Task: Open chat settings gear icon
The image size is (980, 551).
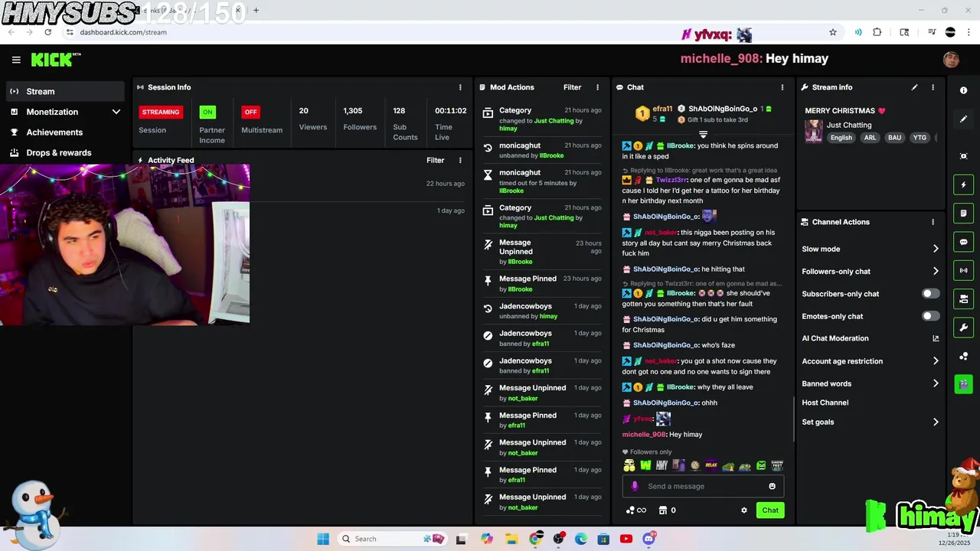Action: [x=743, y=510]
